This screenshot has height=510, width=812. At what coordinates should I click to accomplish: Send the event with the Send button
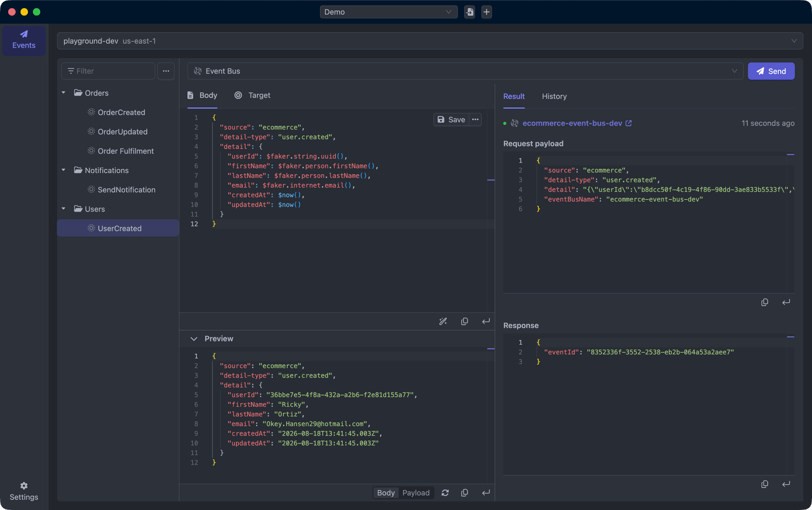(x=771, y=71)
